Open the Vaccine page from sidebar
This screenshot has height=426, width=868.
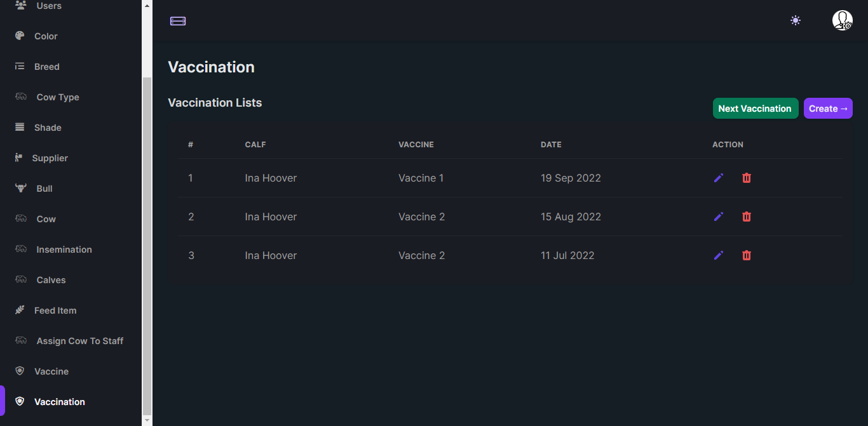51,371
